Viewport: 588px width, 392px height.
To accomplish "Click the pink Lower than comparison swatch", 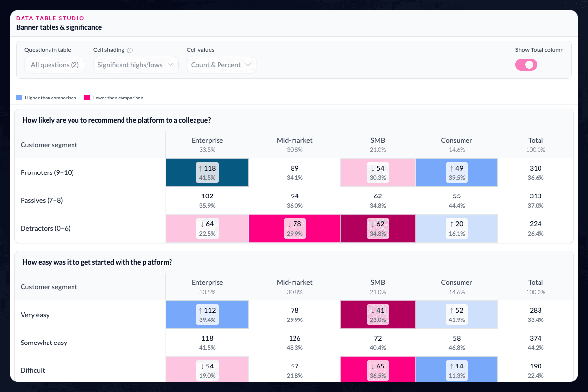I will 87,98.
